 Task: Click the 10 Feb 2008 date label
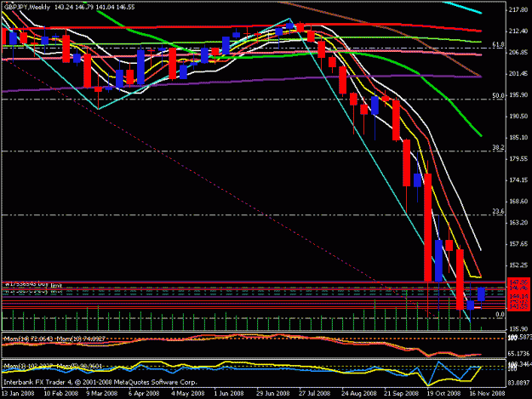pos(61,393)
